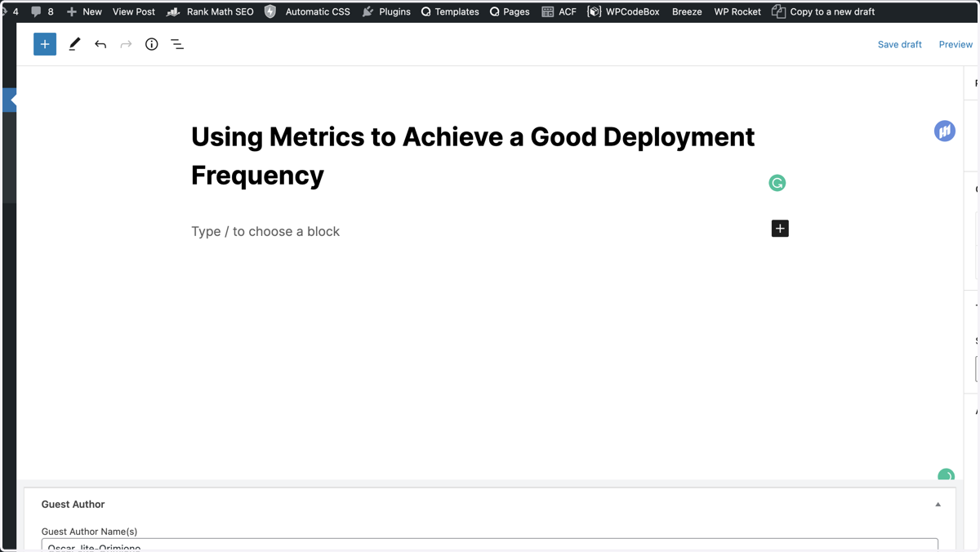
Task: Open Templates menu in admin bar
Action: tap(450, 11)
